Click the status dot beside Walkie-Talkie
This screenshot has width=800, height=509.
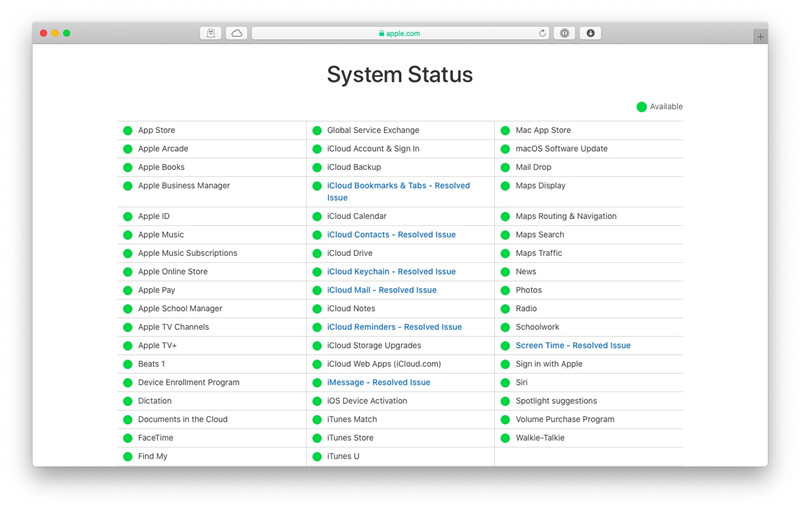505,438
